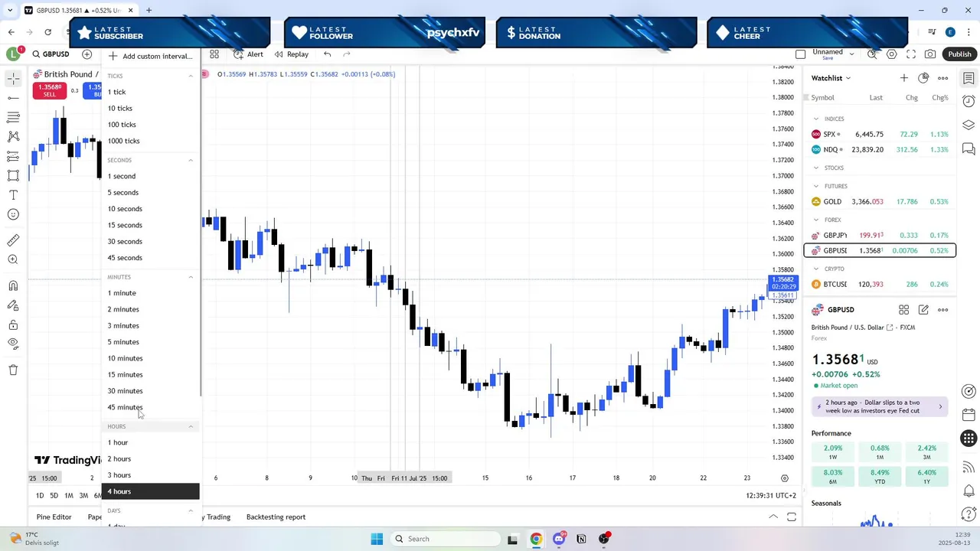Open the Backtesting report tab
980x551 pixels.
point(276,517)
